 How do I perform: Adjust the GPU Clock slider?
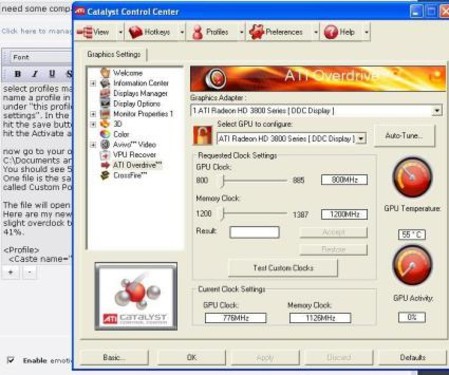coord(223,181)
